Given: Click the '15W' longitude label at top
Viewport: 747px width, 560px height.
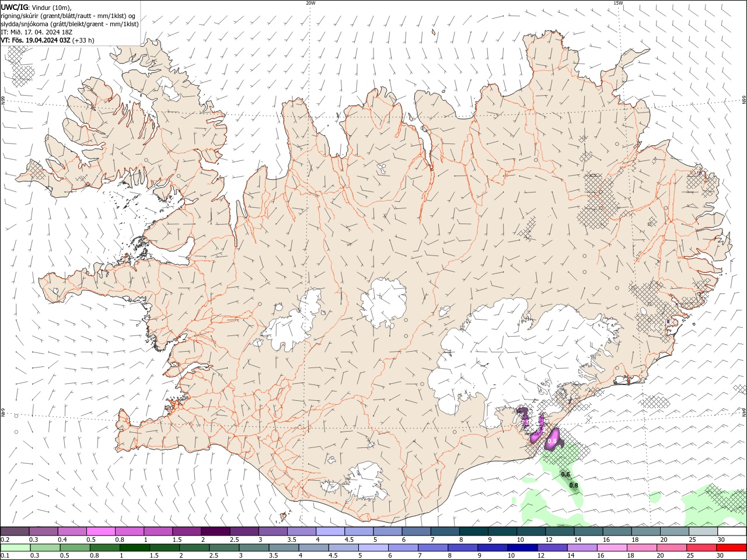Looking at the screenshot, I should pos(618,3).
